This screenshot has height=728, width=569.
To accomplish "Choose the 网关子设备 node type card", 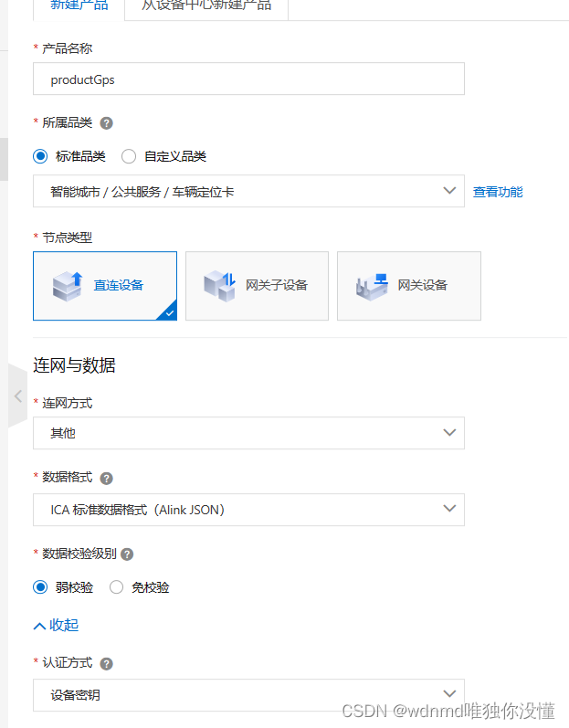I will coord(258,286).
